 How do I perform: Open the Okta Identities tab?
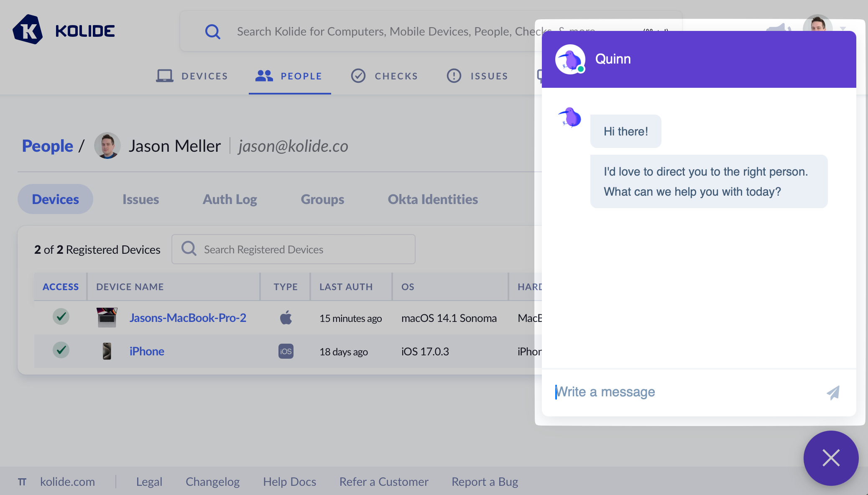pos(433,199)
